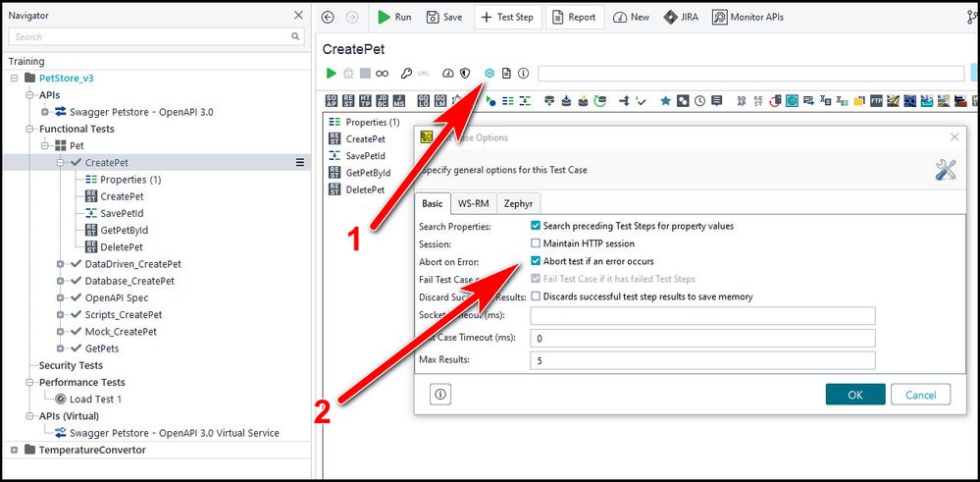
Task: Uncheck Search preceding Test Steps checkbox
Action: click(536, 226)
